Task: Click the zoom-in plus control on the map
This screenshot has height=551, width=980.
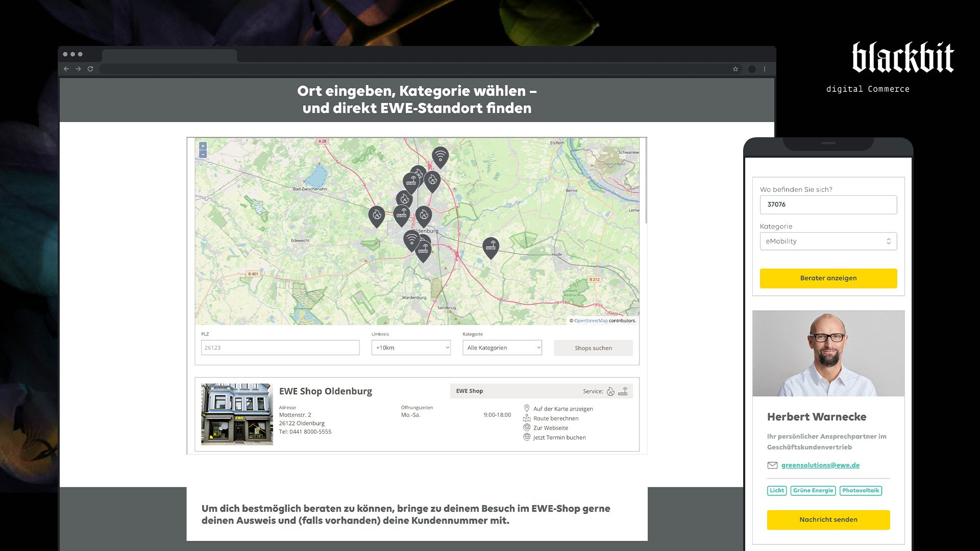Action: tap(203, 146)
